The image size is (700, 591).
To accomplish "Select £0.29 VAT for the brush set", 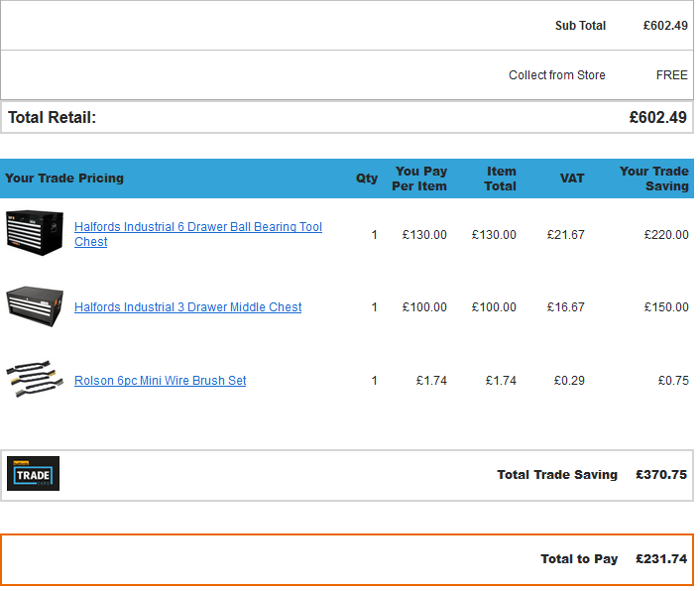I will point(569,381).
